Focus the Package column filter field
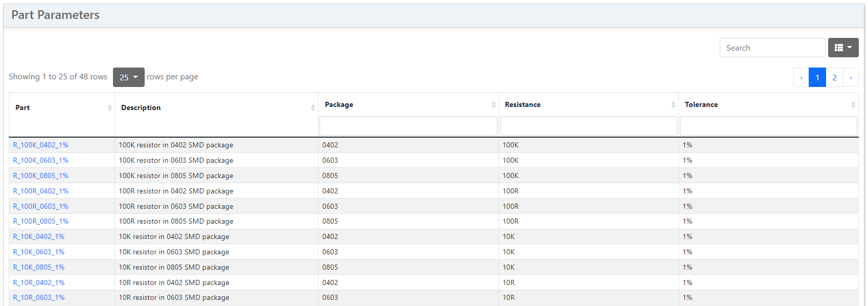Image resolution: width=868 pixels, height=306 pixels. click(408, 126)
